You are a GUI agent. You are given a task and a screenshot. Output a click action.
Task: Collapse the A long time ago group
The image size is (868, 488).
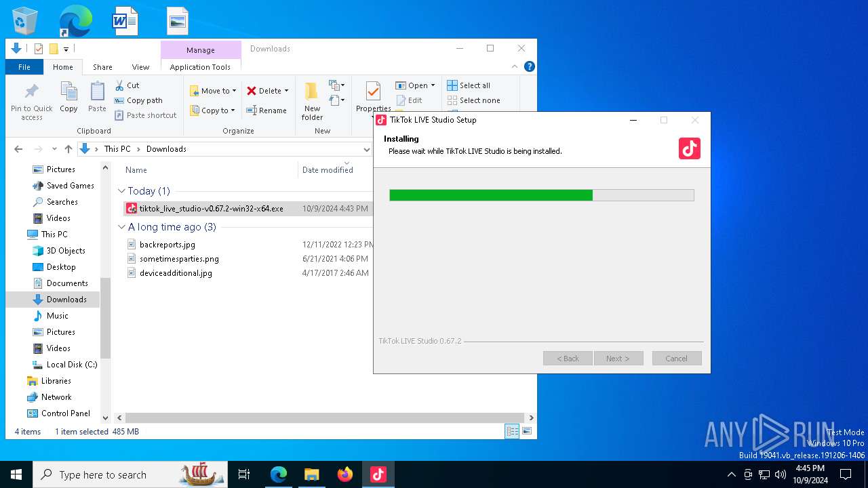click(x=122, y=227)
